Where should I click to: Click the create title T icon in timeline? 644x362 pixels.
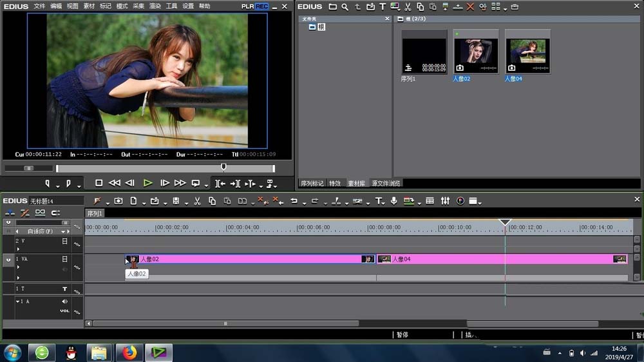click(378, 201)
